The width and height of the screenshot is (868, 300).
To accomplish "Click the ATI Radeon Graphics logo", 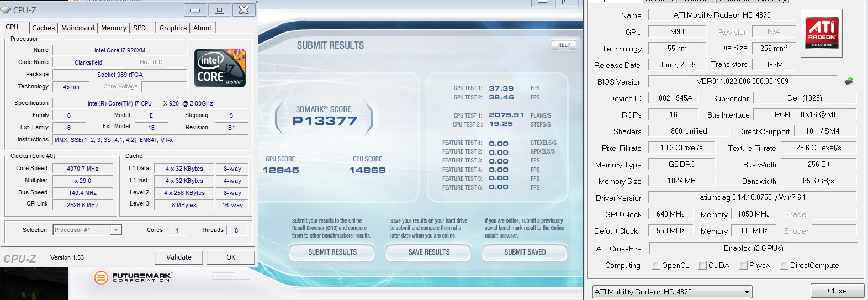I will 822,33.
